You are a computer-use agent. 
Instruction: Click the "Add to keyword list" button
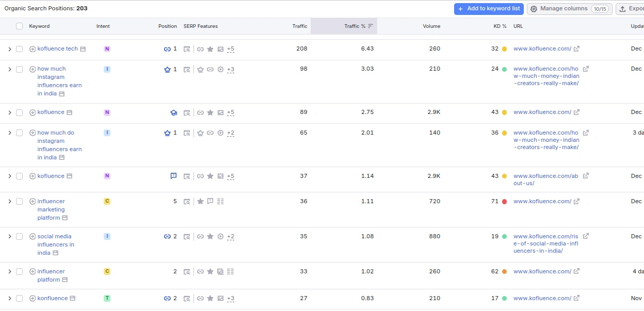point(489,9)
